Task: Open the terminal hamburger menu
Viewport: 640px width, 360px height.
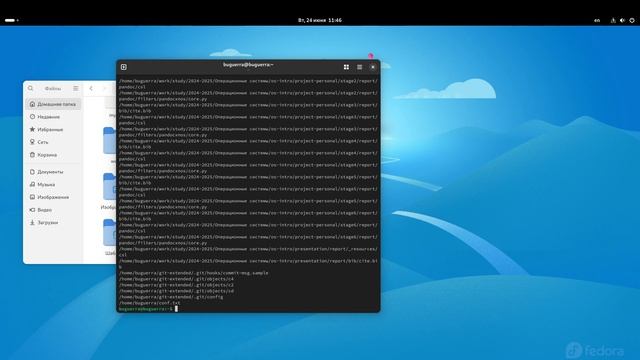Action: [x=360, y=67]
